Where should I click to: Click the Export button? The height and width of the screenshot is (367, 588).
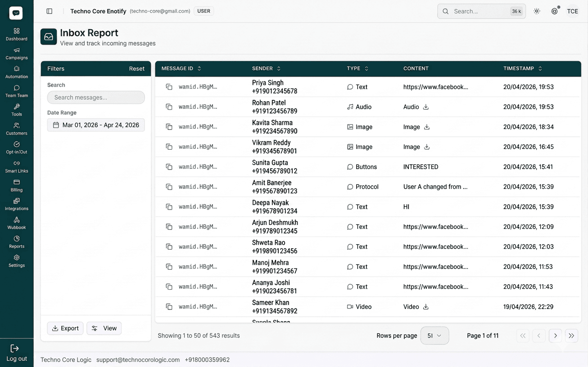pyautogui.click(x=65, y=328)
